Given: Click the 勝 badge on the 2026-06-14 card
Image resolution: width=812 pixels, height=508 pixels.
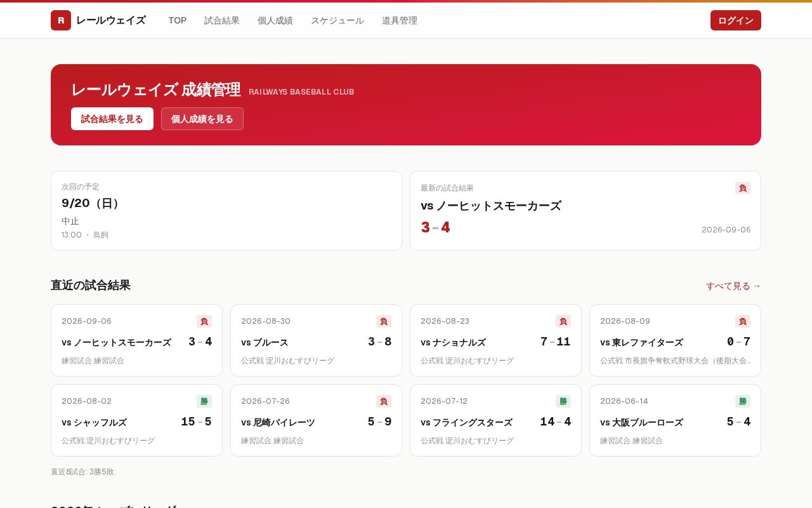Looking at the screenshot, I should point(743,401).
